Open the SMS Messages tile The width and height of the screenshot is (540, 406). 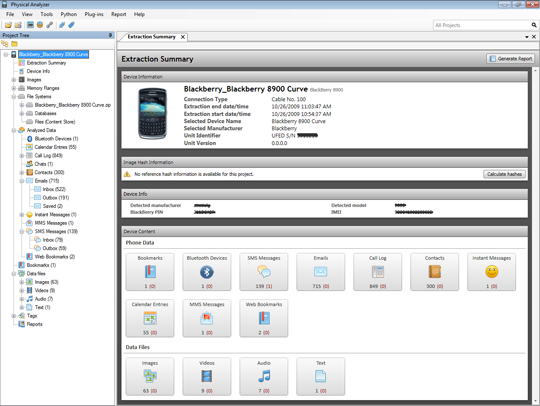(x=264, y=272)
